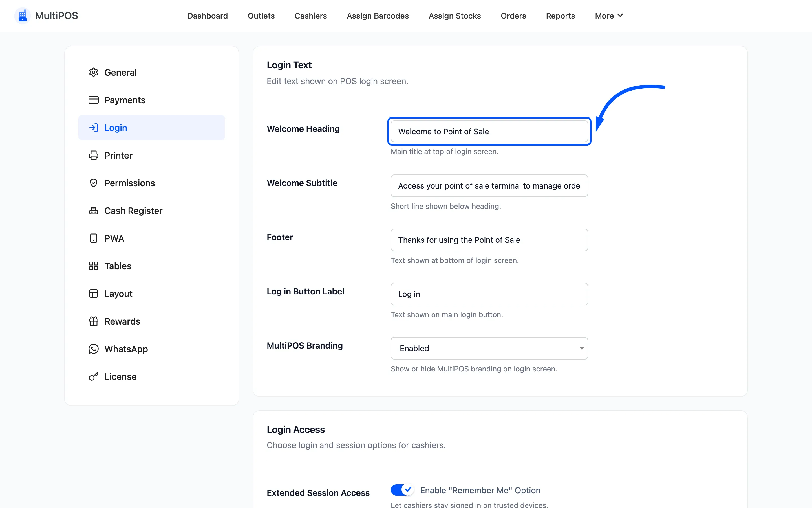The height and width of the screenshot is (508, 812).
Task: Toggle the Remember Me option switch
Action: pyautogui.click(x=402, y=490)
